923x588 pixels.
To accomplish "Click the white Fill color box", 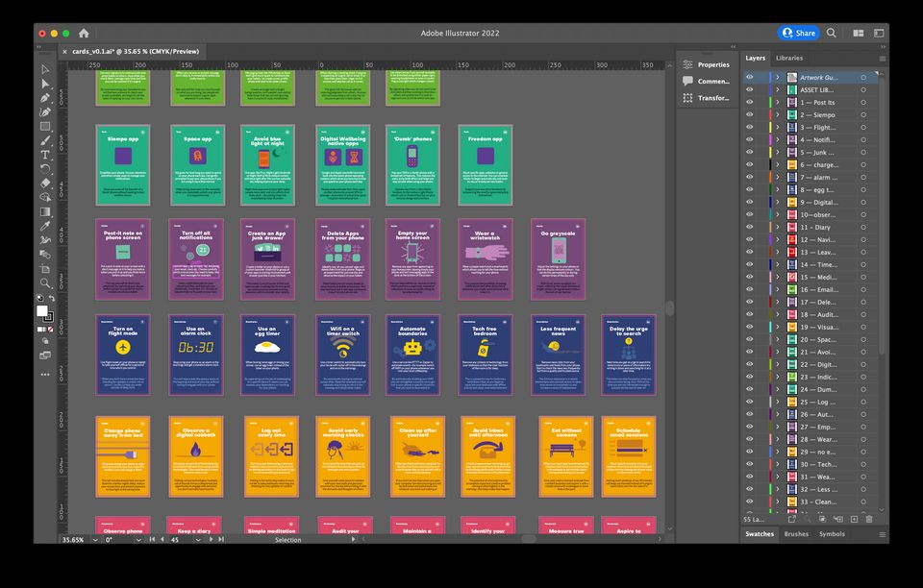I will [41, 310].
